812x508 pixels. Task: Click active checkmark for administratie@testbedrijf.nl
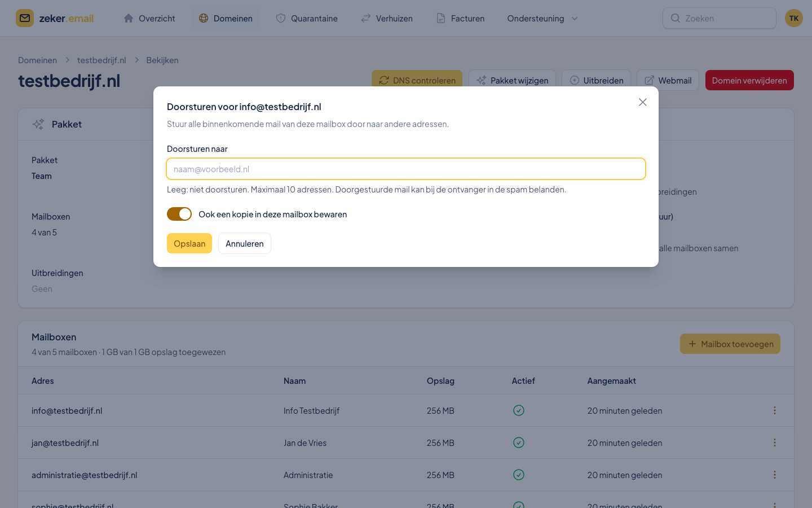(519, 475)
